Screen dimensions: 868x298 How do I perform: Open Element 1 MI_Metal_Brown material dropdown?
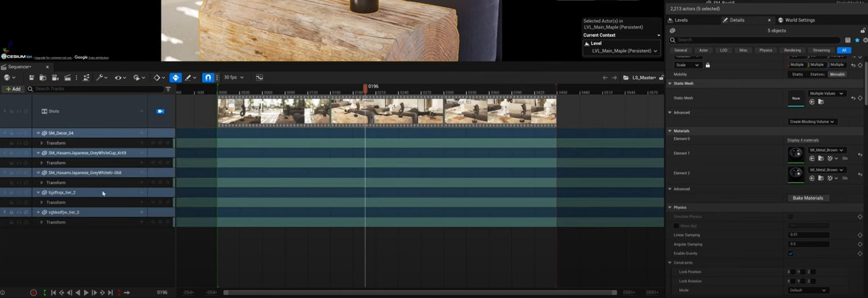click(826, 150)
